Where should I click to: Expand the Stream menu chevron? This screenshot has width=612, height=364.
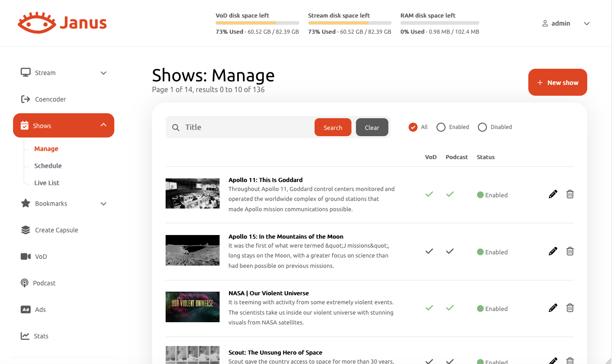click(103, 73)
